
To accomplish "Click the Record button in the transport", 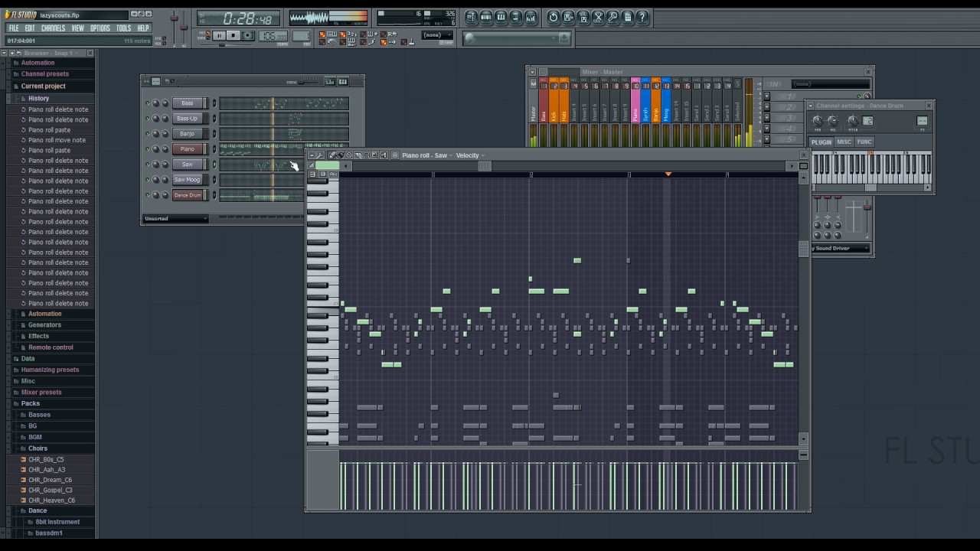I will point(247,35).
